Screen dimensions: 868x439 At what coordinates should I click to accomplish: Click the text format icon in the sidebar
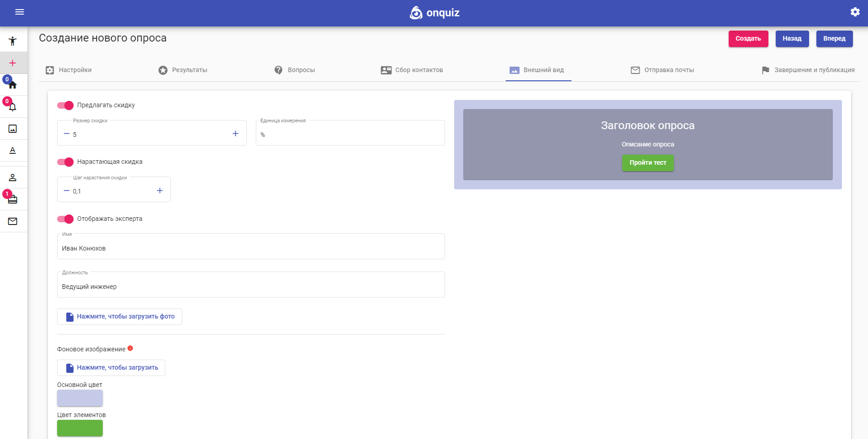coord(13,151)
